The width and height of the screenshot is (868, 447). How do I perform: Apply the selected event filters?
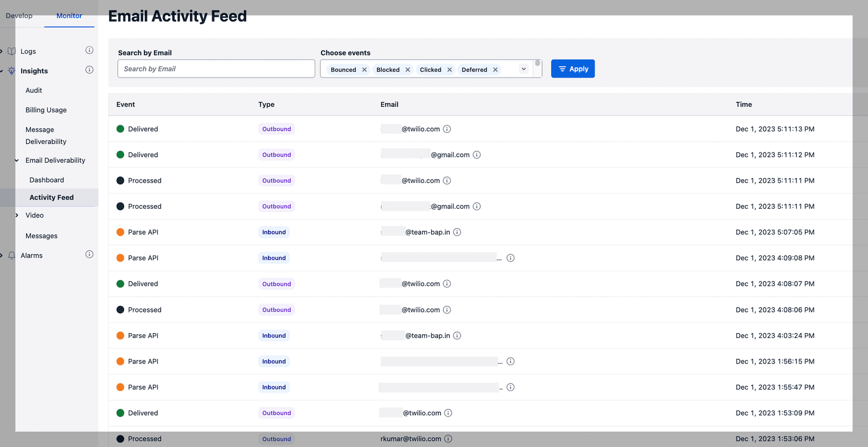[573, 69]
